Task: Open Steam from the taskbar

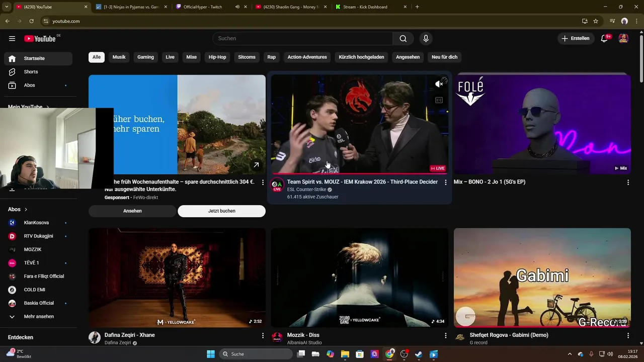Action: pyautogui.click(x=419, y=354)
